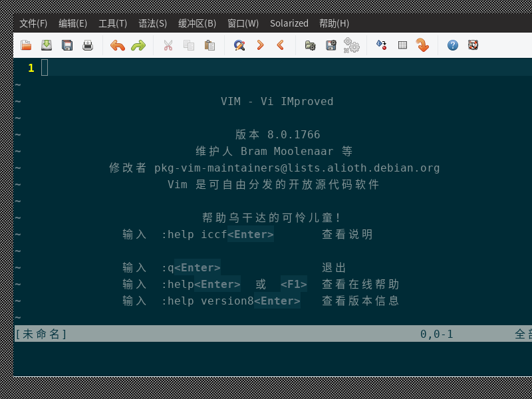Viewport: 532px width, 399px height.
Task: Click the Find Previous arrow icon
Action: (x=280, y=45)
